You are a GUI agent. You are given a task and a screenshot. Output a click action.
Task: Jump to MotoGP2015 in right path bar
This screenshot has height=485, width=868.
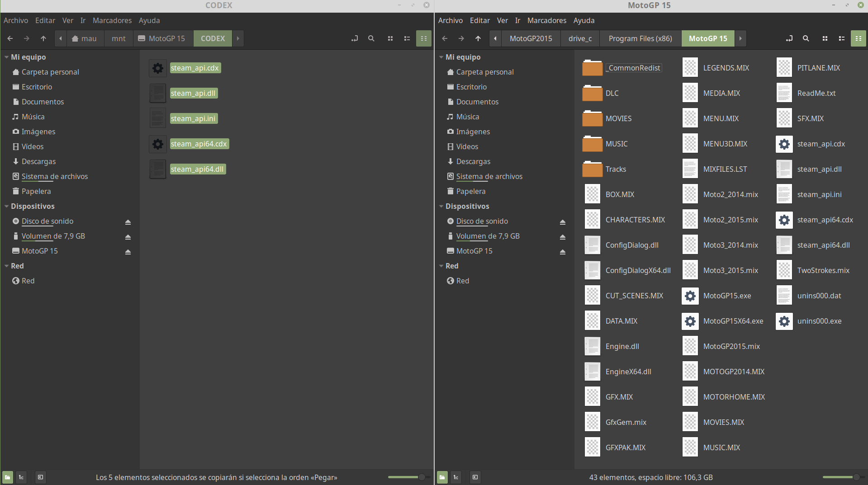coord(531,38)
